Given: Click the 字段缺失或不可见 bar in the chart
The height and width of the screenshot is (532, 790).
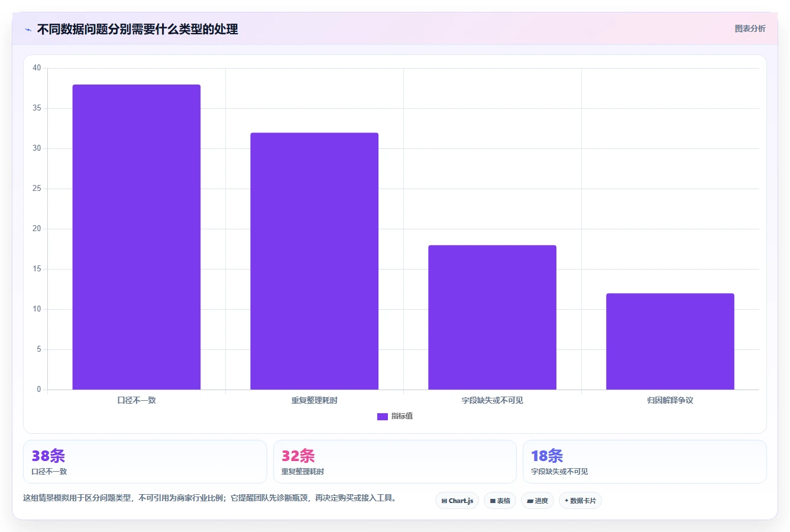Looking at the screenshot, I should pyautogui.click(x=492, y=317).
